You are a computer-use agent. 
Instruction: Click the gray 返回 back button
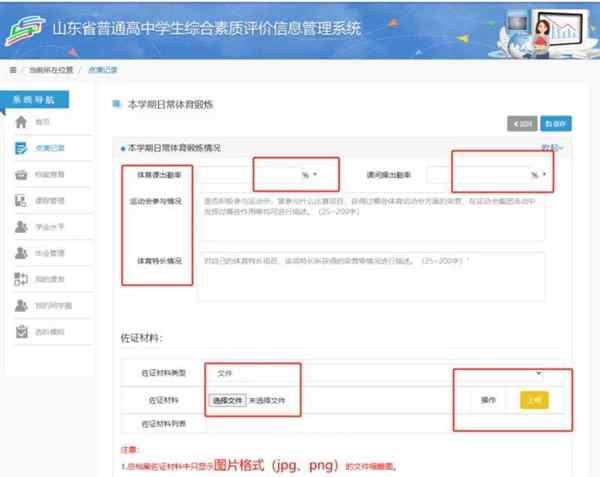point(522,124)
